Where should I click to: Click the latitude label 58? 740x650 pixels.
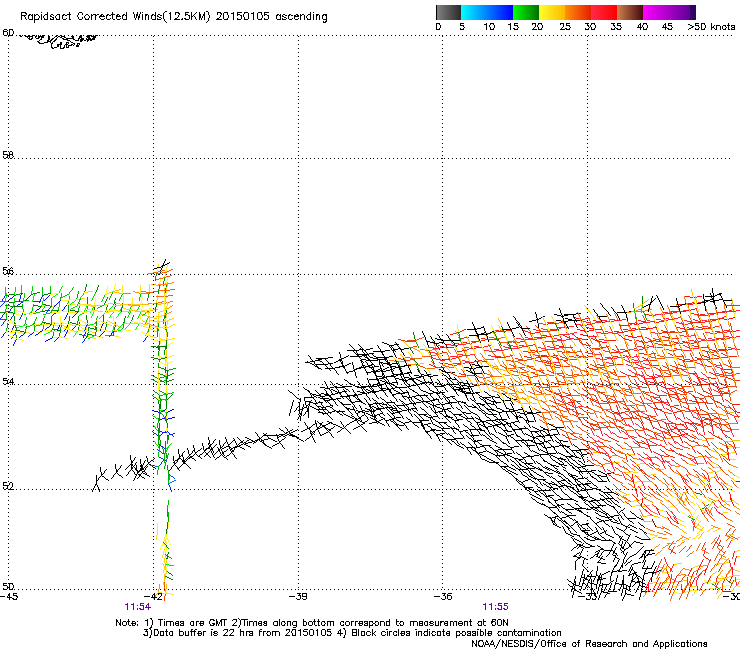click(x=8, y=155)
